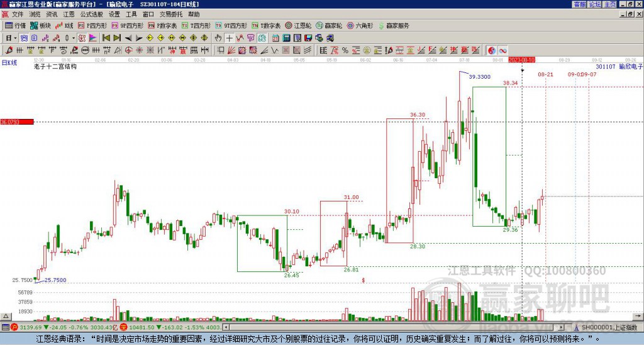The image size is (644, 345).
Task: Click the horizontal scrollbar left arrow
Action: (x=226, y=327)
